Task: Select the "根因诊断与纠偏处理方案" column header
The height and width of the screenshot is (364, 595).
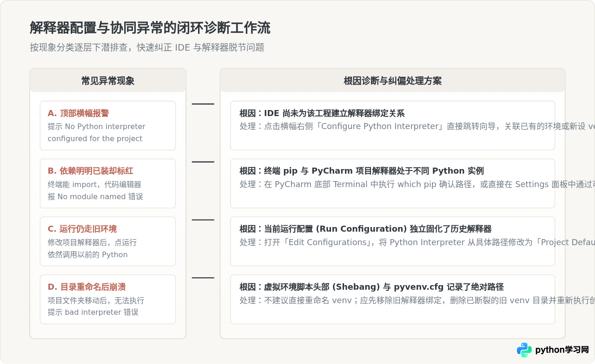Action: point(393,81)
